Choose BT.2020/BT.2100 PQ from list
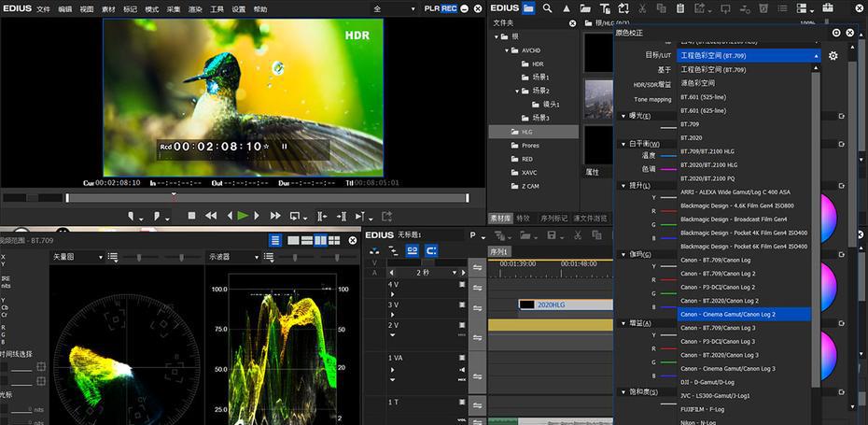This screenshot has width=868, height=425. coord(744,178)
